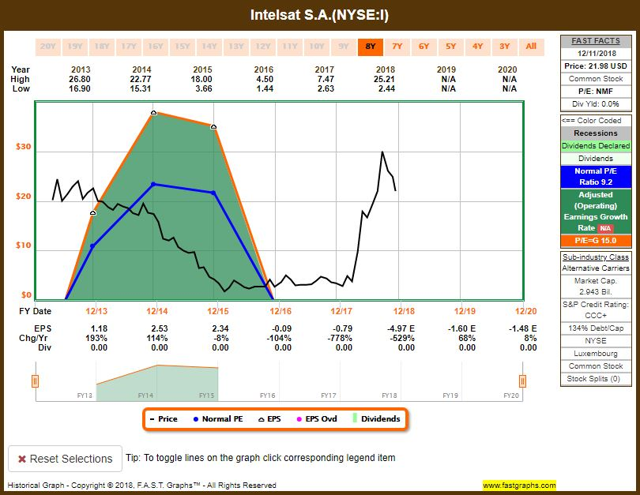Toggle the EPS Ovd legend item
Screen dimensions: 640x495
[x=317, y=419]
